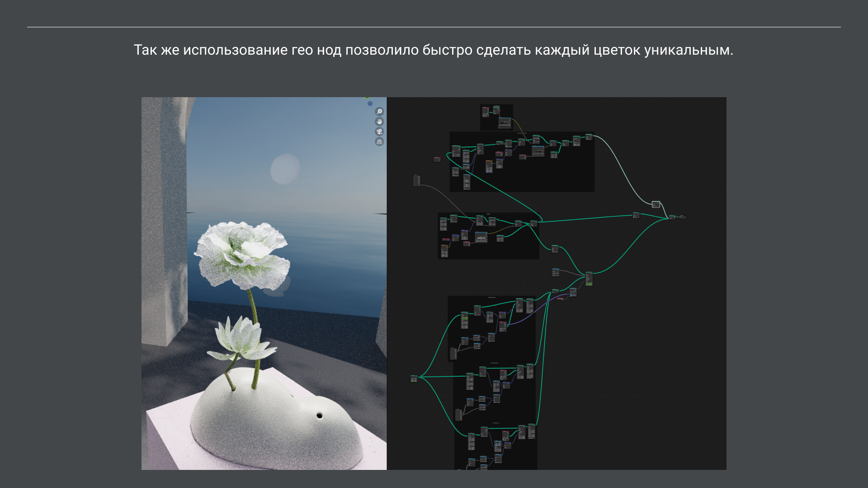Screen dimensions: 868x488
Task: Click the green value slider in the lower node
Action: 464,318
